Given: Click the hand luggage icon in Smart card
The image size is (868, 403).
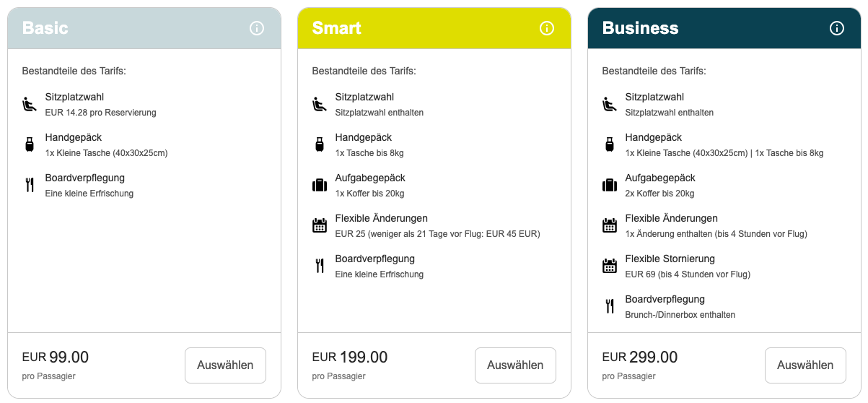Looking at the screenshot, I should 320,144.
